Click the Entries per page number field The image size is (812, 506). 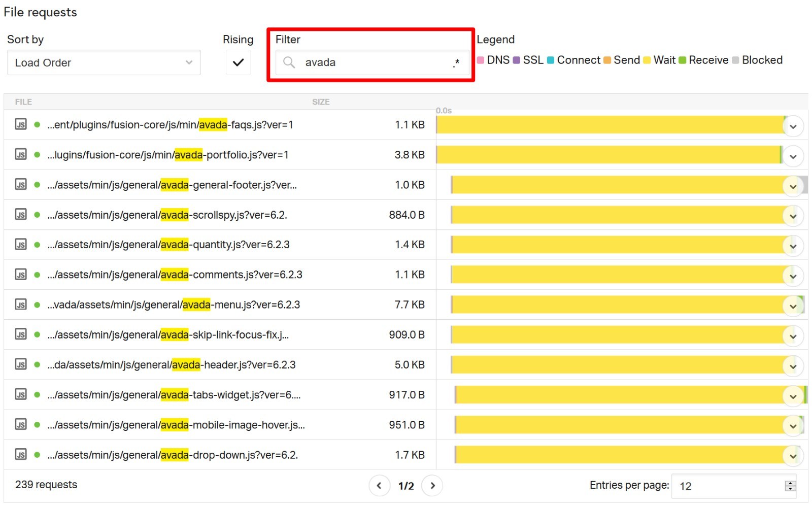point(733,486)
